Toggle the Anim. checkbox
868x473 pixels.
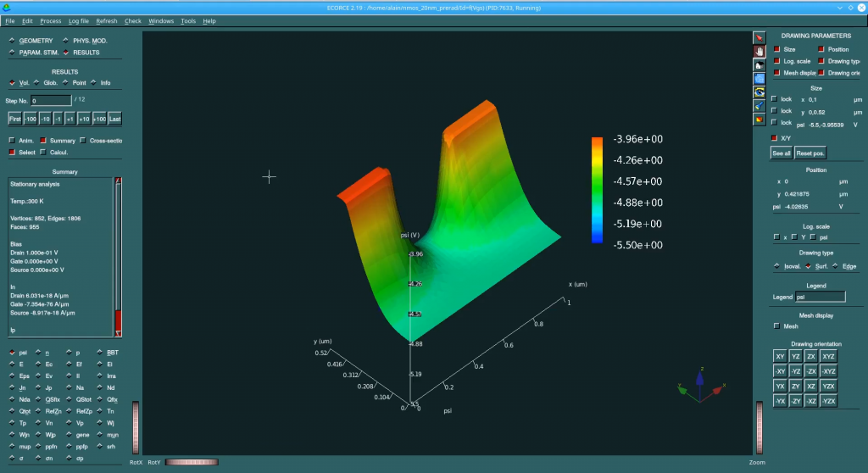[x=12, y=141]
